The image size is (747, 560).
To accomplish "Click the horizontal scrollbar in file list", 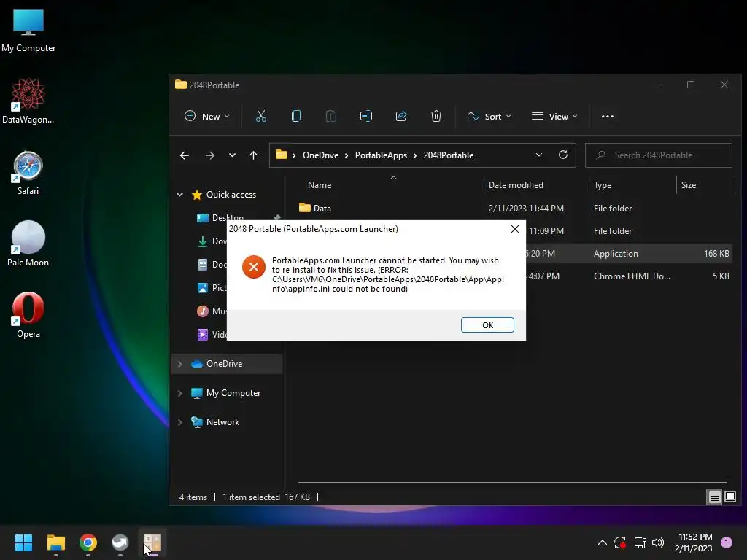I will coord(512,483).
